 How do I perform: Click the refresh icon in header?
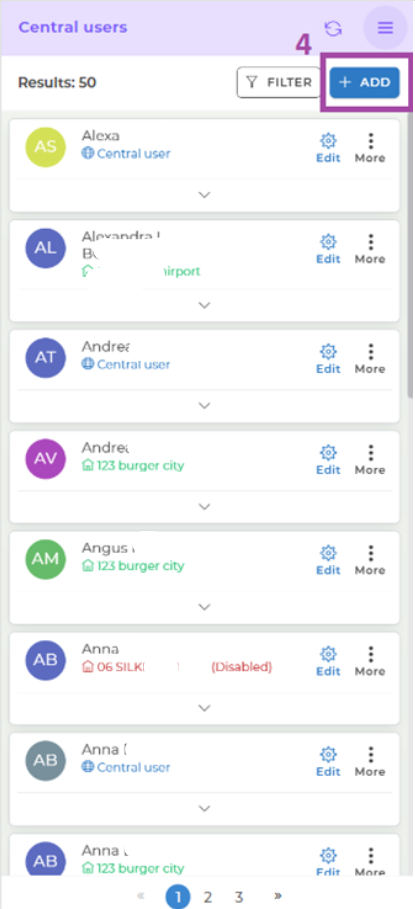click(333, 28)
